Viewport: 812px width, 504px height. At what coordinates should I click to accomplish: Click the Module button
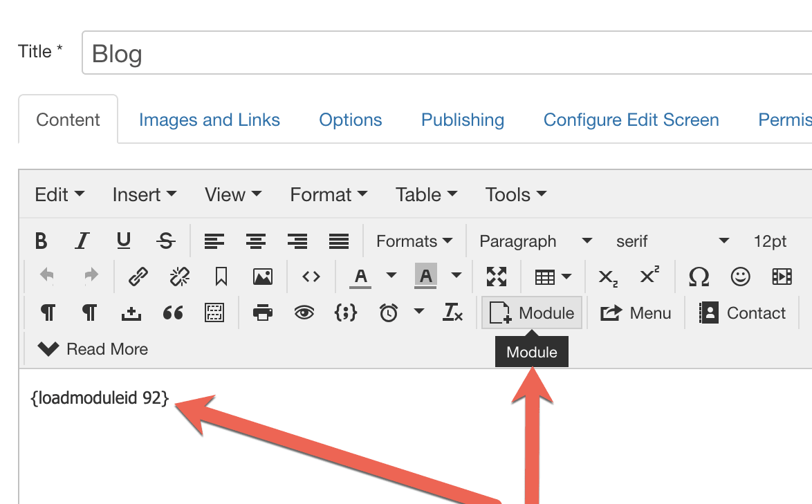click(x=532, y=313)
